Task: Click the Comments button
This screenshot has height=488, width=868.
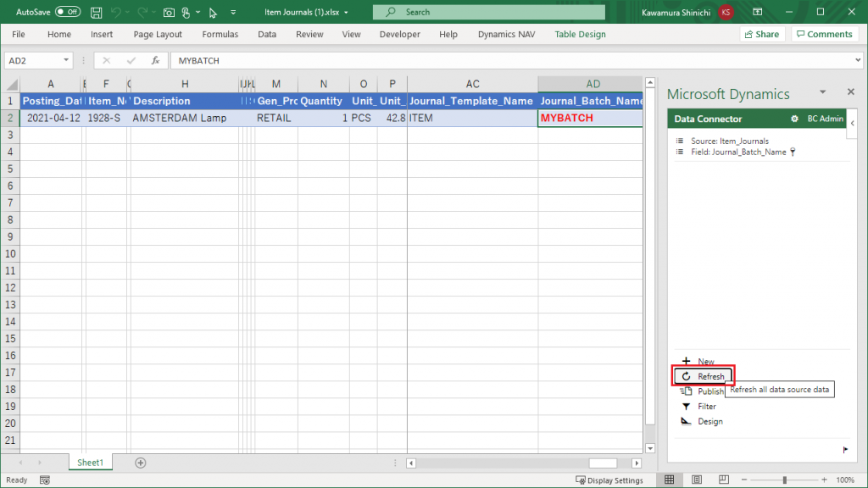Action: (824, 35)
